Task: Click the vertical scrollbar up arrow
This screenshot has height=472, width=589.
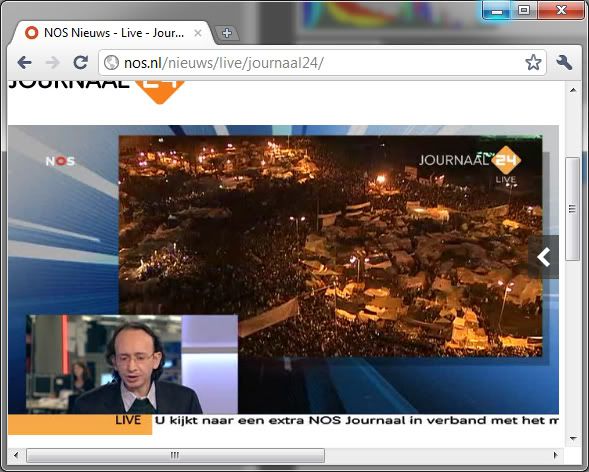Action: coord(573,90)
